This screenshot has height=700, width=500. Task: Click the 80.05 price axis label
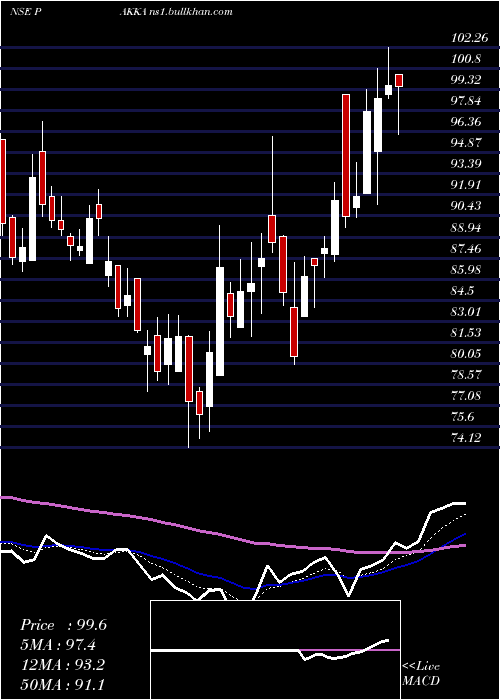click(466, 354)
